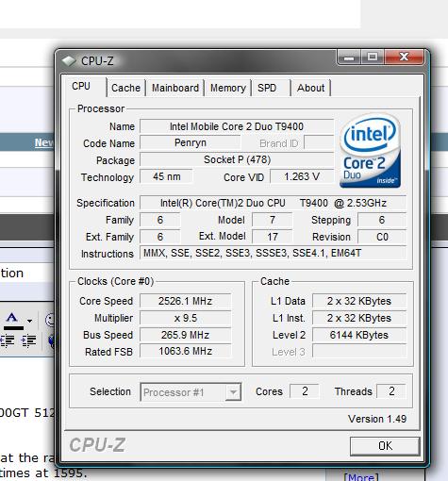Click the processor Name field value
This screenshot has height=481, width=448.
point(237,126)
